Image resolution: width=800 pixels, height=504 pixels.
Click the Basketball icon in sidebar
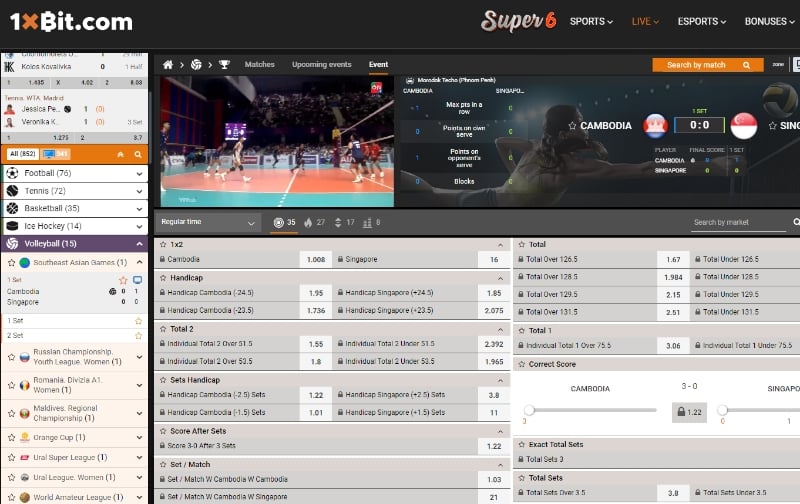click(12, 208)
